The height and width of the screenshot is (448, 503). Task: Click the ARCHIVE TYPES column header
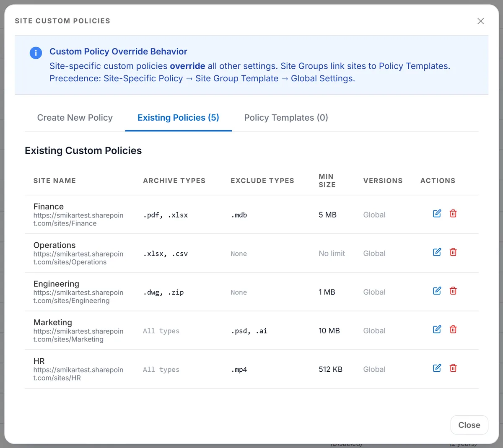click(174, 181)
